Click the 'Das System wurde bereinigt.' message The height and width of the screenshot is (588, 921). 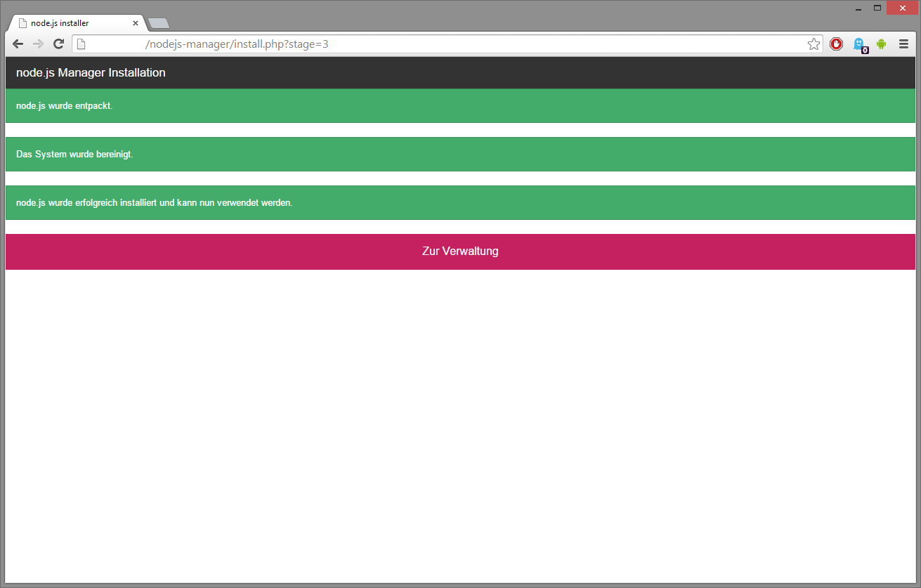point(460,155)
